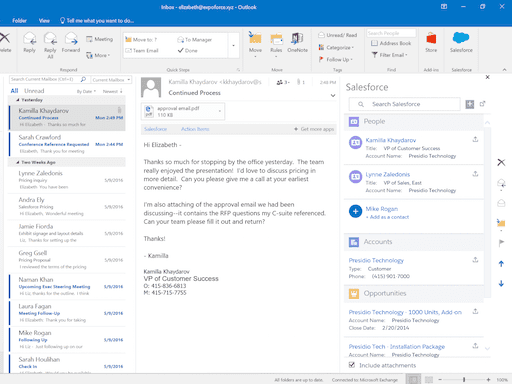This screenshot has height=384, width=512.
Task: Click share icon for 1000 Units opportunity
Action: (x=475, y=311)
